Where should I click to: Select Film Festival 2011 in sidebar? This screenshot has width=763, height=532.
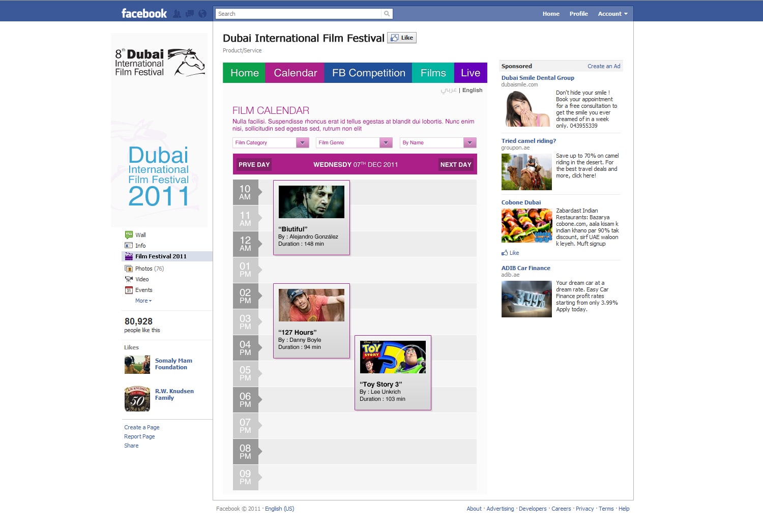tap(167, 256)
